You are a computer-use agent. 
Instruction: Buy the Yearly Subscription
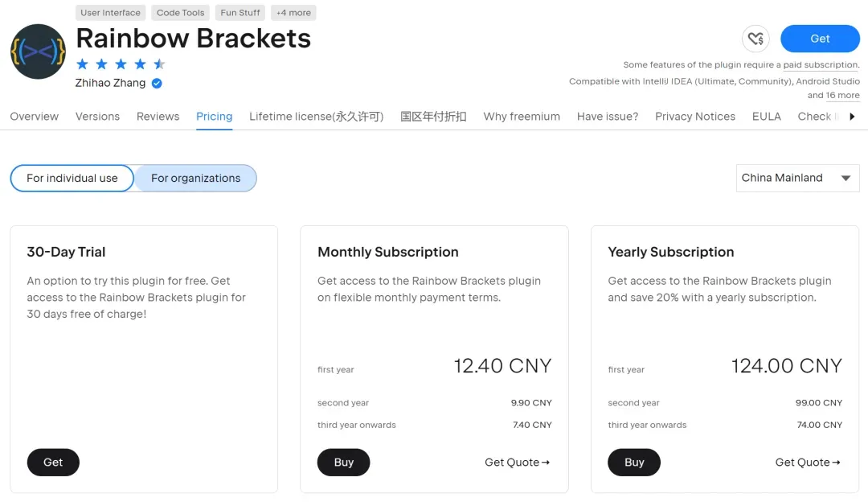634,463
